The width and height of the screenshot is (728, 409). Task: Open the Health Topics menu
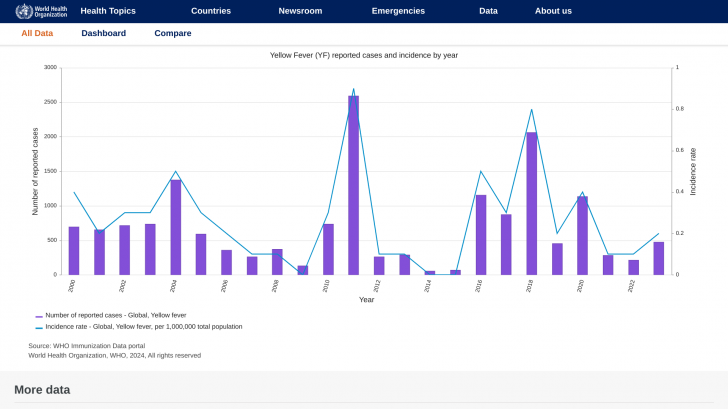108,11
